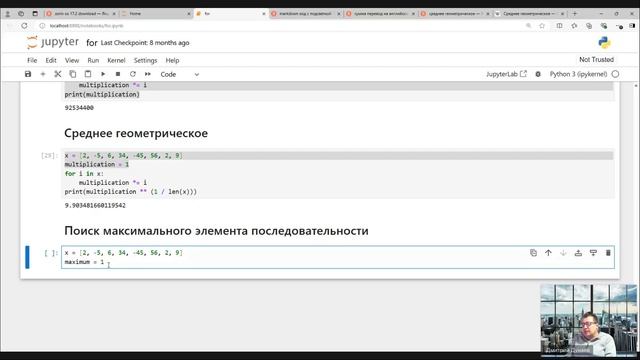
Task: Open the cell type dropdown showing Code
Action: tap(180, 74)
